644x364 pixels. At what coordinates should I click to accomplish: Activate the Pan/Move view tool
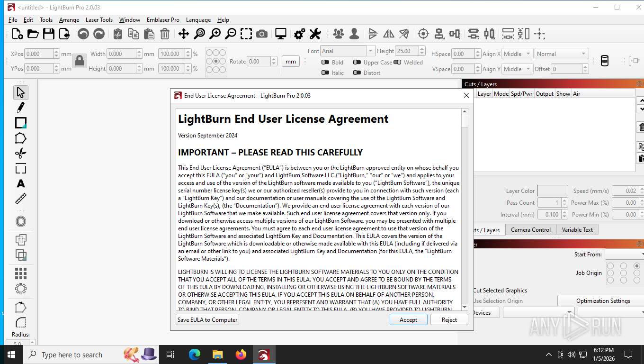pos(183,34)
